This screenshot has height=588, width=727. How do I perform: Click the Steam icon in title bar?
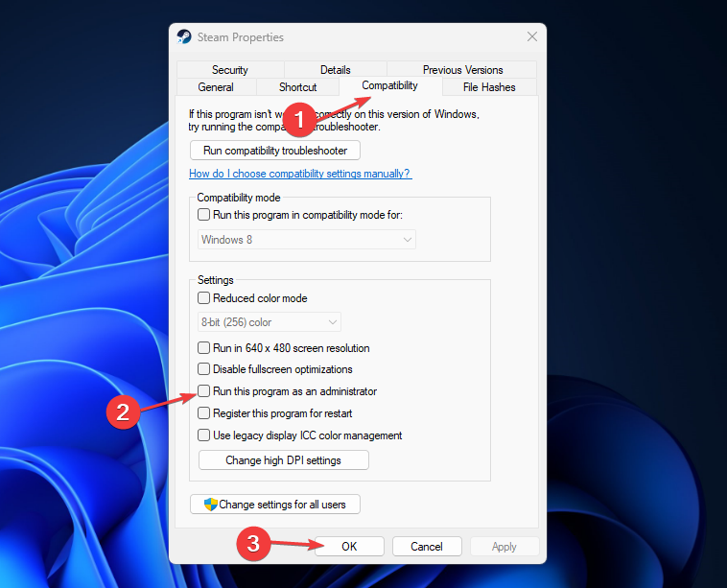click(184, 36)
